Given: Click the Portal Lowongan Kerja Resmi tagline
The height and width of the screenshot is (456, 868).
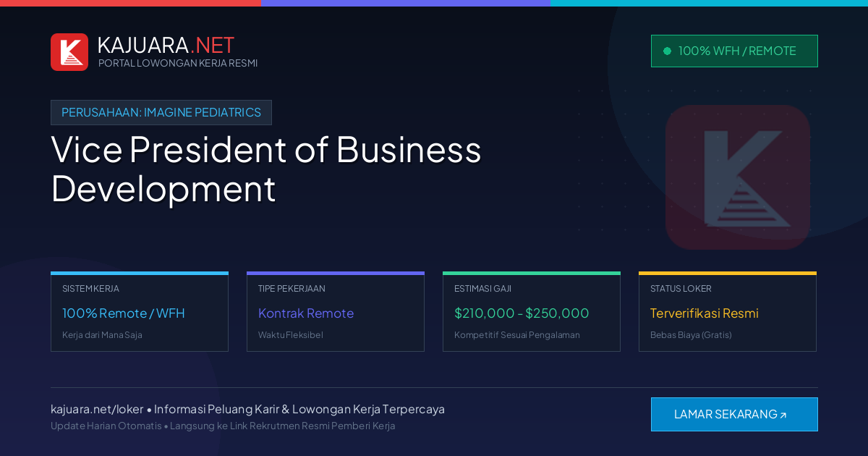Looking at the screenshot, I should (x=178, y=63).
